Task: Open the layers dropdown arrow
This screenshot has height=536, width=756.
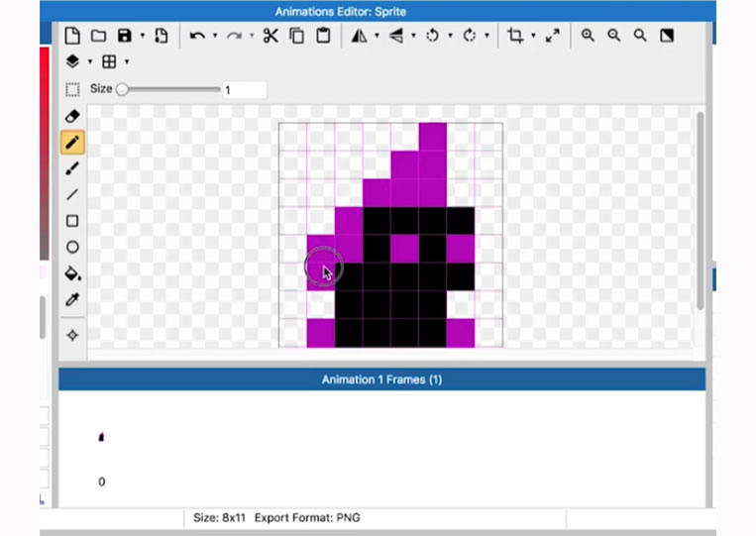Action: pyautogui.click(x=90, y=61)
